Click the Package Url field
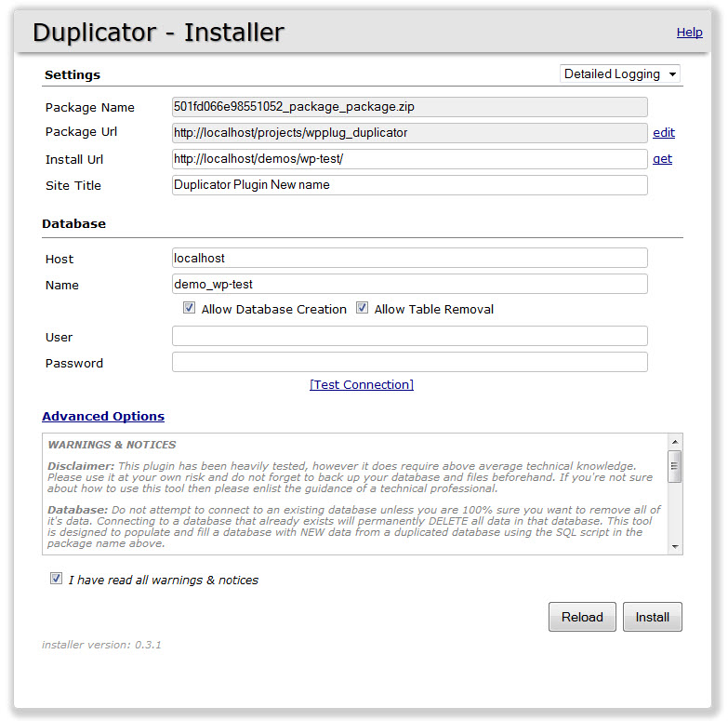 (x=409, y=133)
